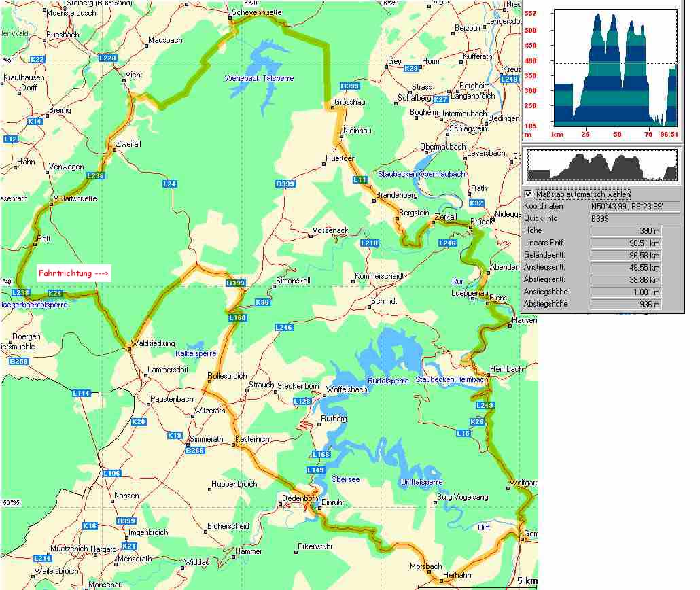
Task: Click the Wehebach Talsperre lake label
Action: [x=259, y=78]
